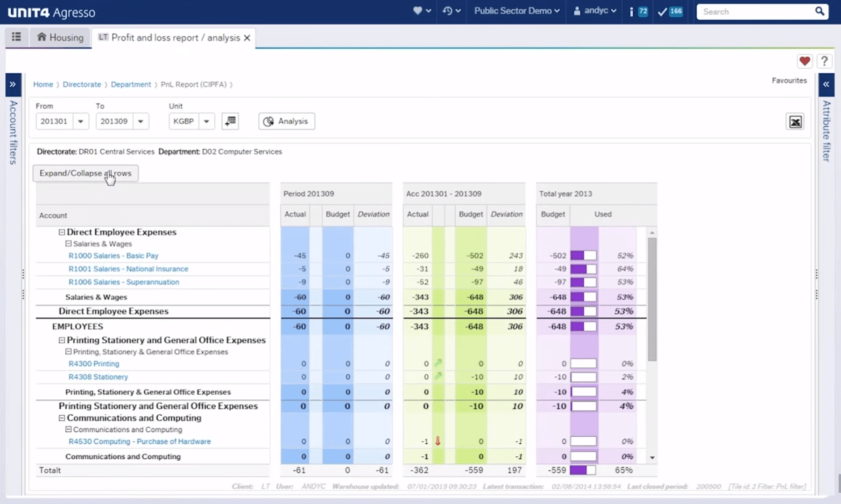841x504 pixels.
Task: Toggle the Attribute filter side panel
Action: pyautogui.click(x=826, y=84)
